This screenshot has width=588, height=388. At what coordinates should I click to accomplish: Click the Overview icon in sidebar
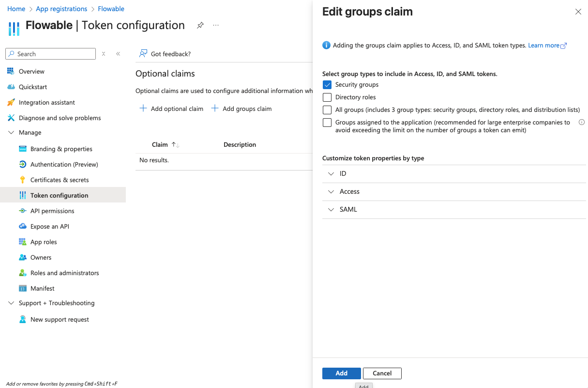(11, 71)
